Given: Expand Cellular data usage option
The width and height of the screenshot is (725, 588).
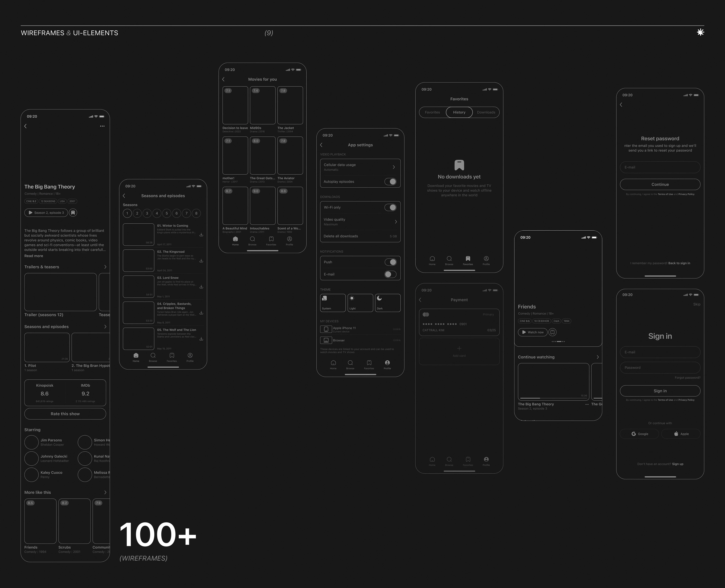Looking at the screenshot, I should click(x=393, y=167).
